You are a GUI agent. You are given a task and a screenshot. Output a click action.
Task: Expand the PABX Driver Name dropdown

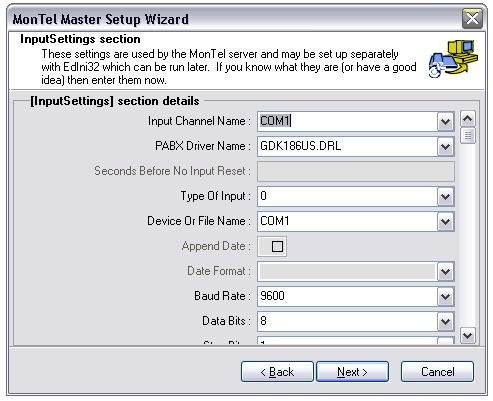point(446,146)
